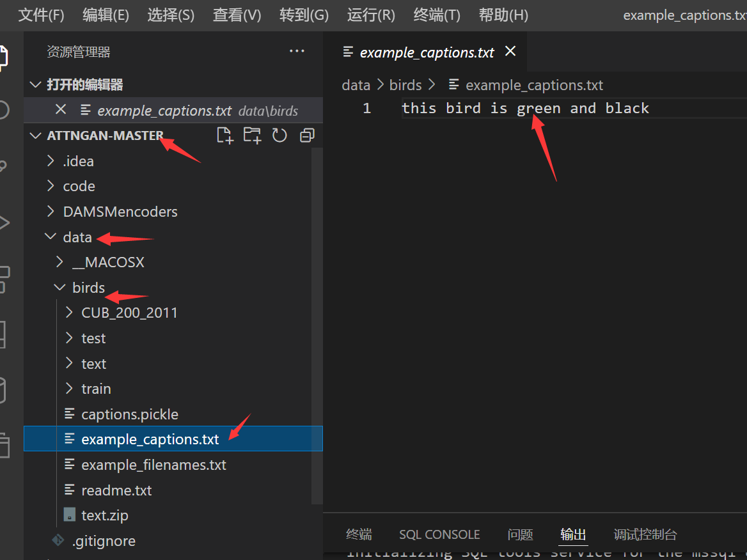Open the Run and Debug activity icon
747x560 pixels.
(4, 222)
